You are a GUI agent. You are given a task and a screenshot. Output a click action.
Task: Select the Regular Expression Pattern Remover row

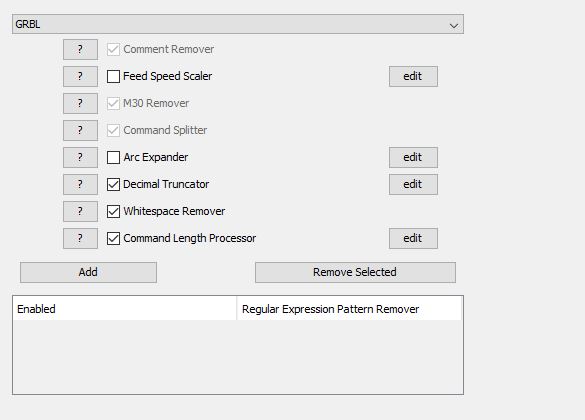(x=238, y=309)
